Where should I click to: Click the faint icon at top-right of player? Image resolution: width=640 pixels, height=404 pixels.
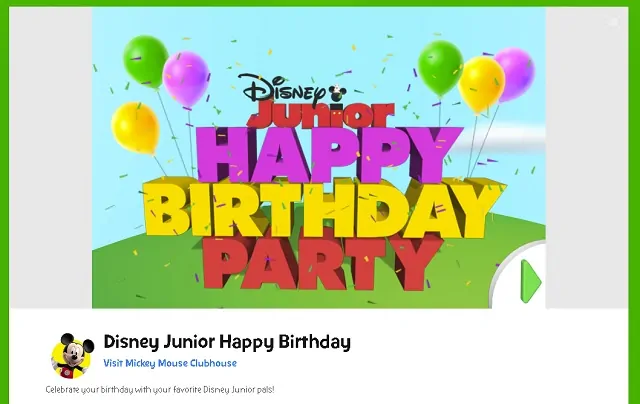(613, 22)
